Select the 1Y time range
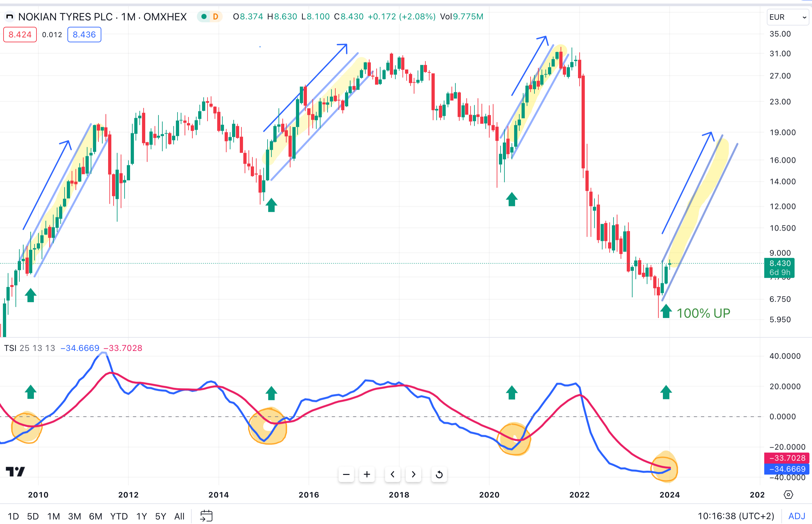812x524 pixels. point(141,517)
